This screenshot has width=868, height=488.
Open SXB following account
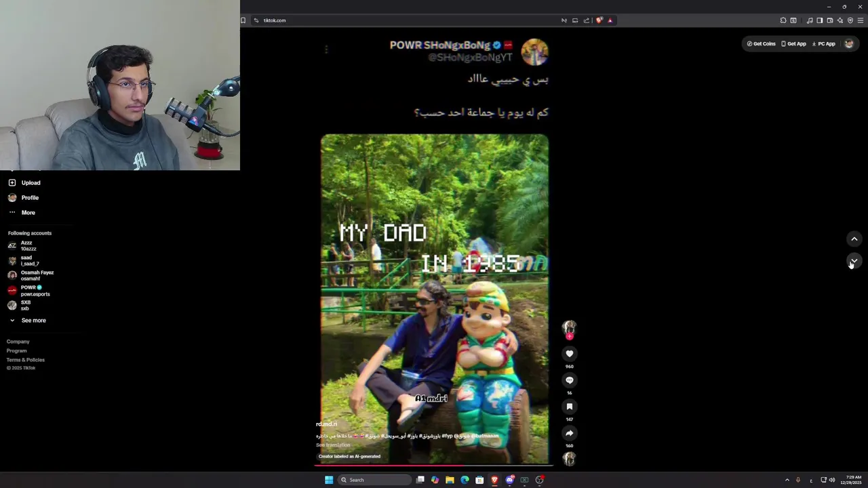point(20,306)
